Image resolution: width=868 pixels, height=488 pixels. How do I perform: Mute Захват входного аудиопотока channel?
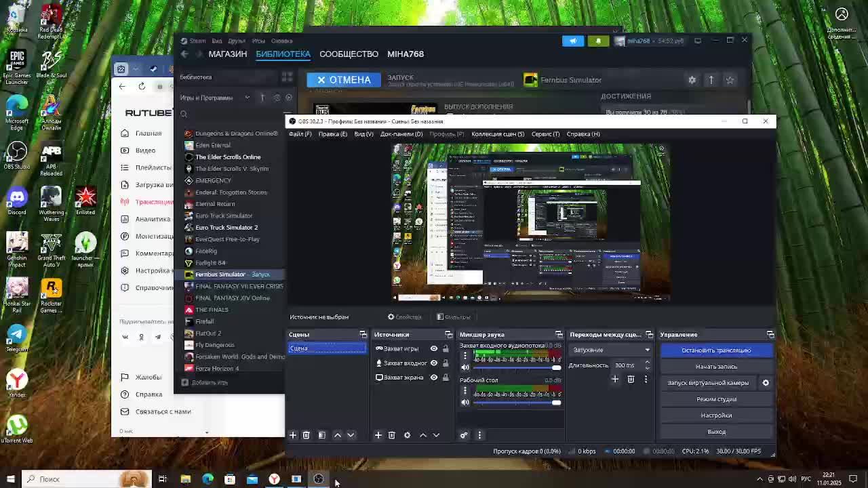(x=465, y=367)
